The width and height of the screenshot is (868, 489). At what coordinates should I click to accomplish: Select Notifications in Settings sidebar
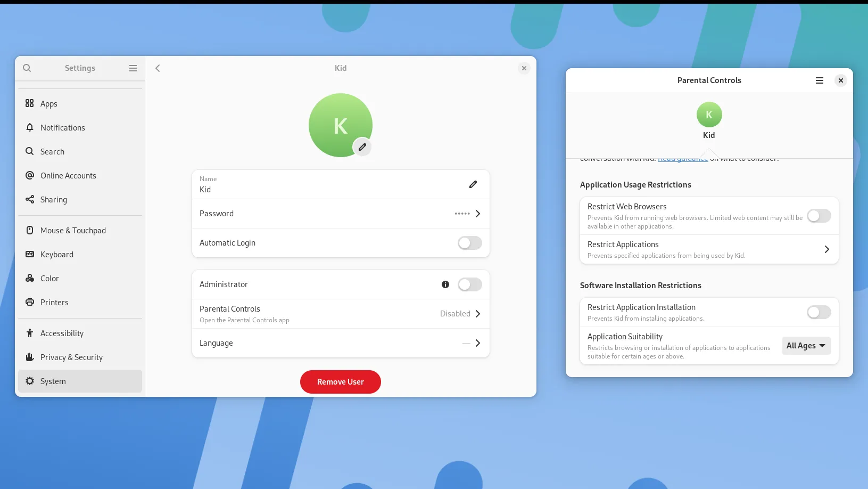tap(80, 127)
